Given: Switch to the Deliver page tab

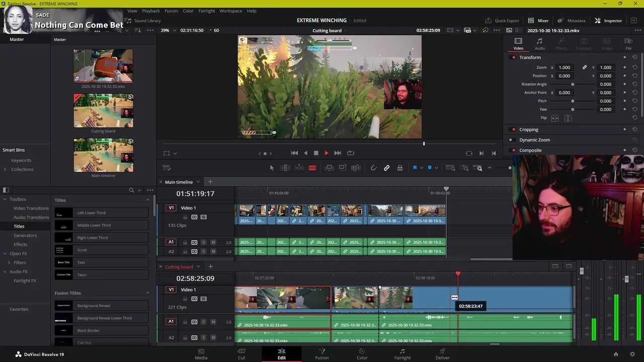Looking at the screenshot, I should coord(442,354).
